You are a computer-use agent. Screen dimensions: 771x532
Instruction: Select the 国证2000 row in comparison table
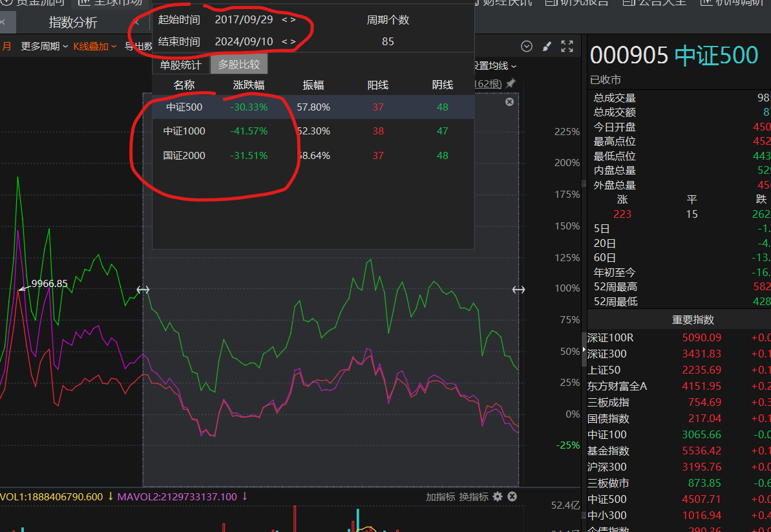(313, 155)
